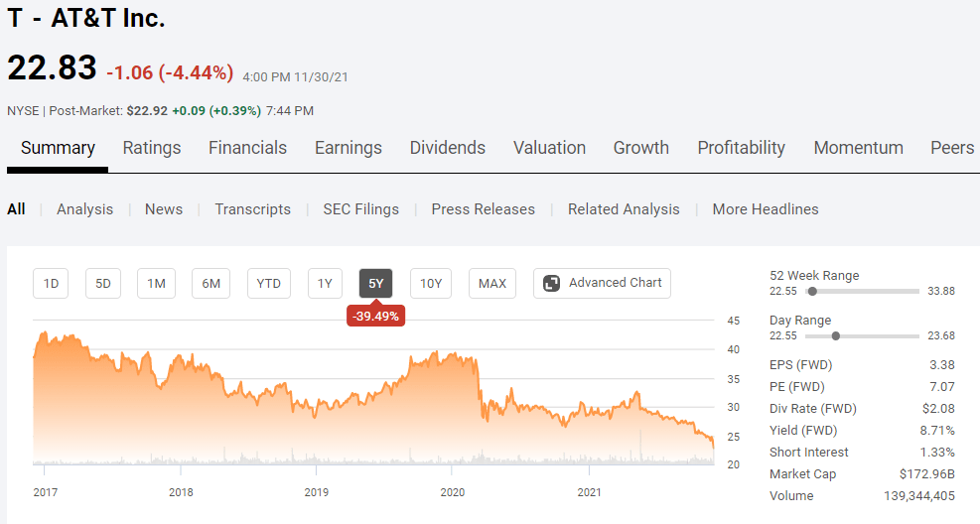The image size is (980, 524).
Task: Open the Summary tab
Action: coord(58,148)
